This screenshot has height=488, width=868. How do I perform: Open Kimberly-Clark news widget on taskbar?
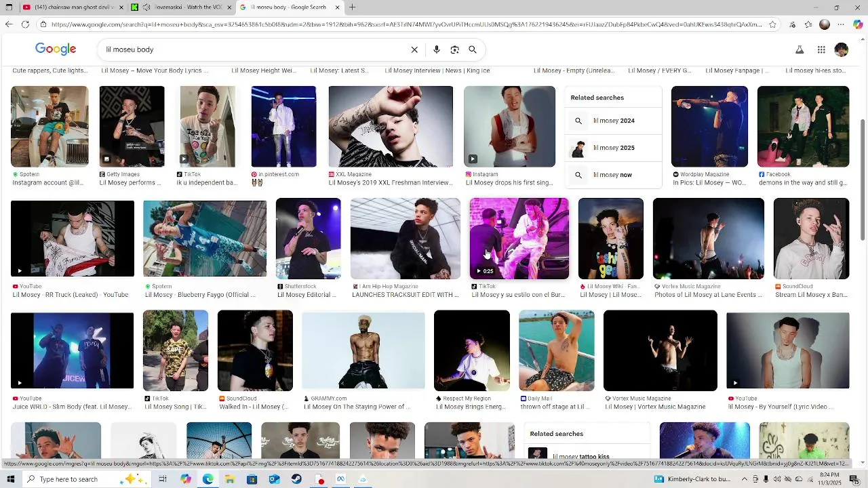click(692, 479)
